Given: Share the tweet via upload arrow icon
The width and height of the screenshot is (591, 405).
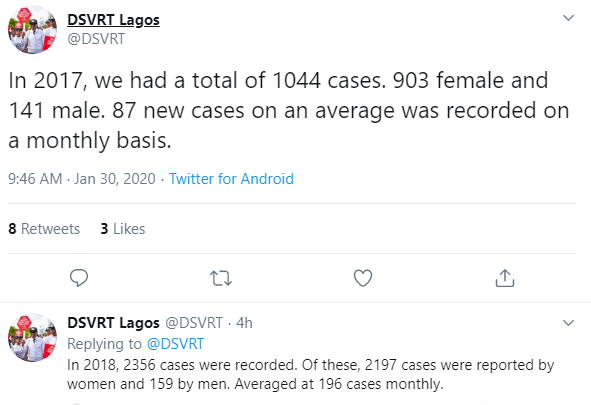Looking at the screenshot, I should pos(505,278).
